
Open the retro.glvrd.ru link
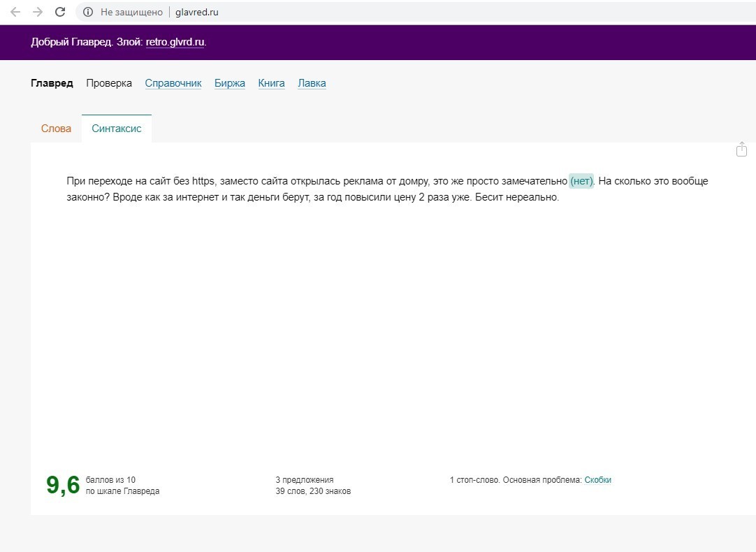(x=175, y=42)
